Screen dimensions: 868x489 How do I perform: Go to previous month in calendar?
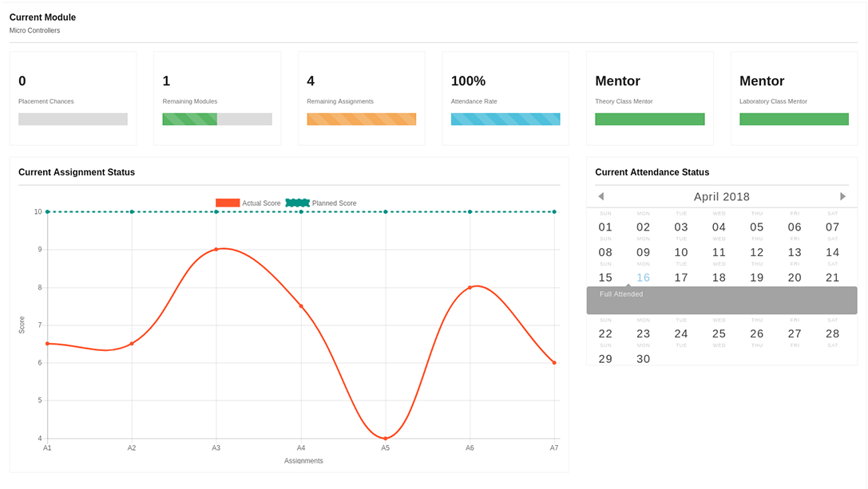point(600,196)
